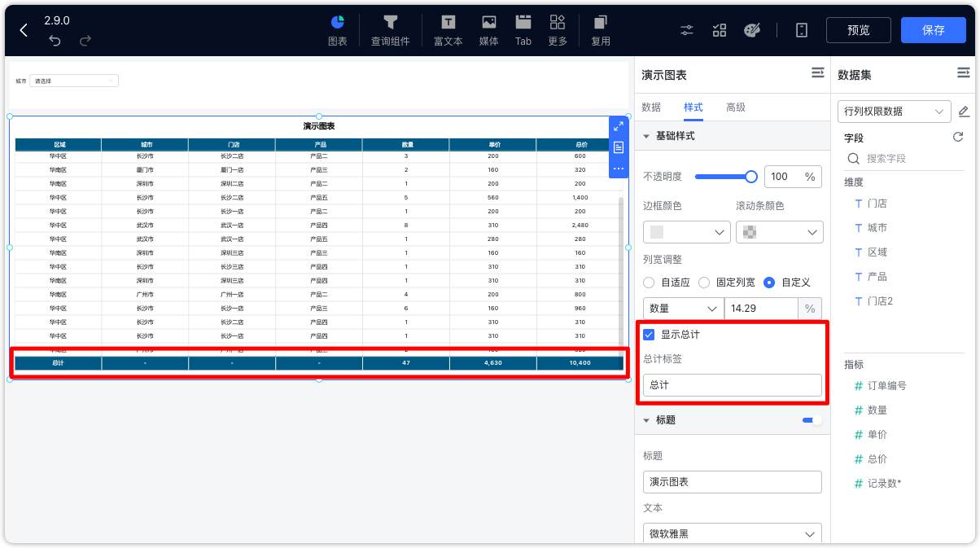Collapse the 基础样式 section
980x548 pixels.
pyautogui.click(x=645, y=136)
